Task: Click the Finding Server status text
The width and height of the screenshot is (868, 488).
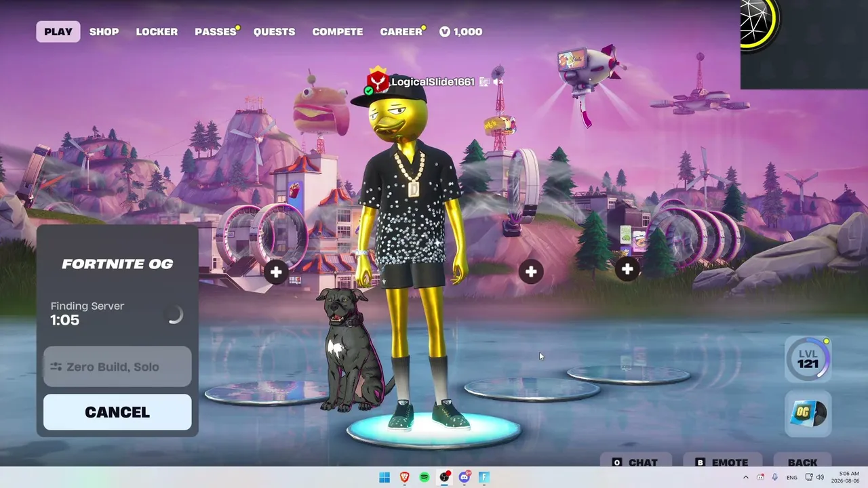Action: [87, 306]
